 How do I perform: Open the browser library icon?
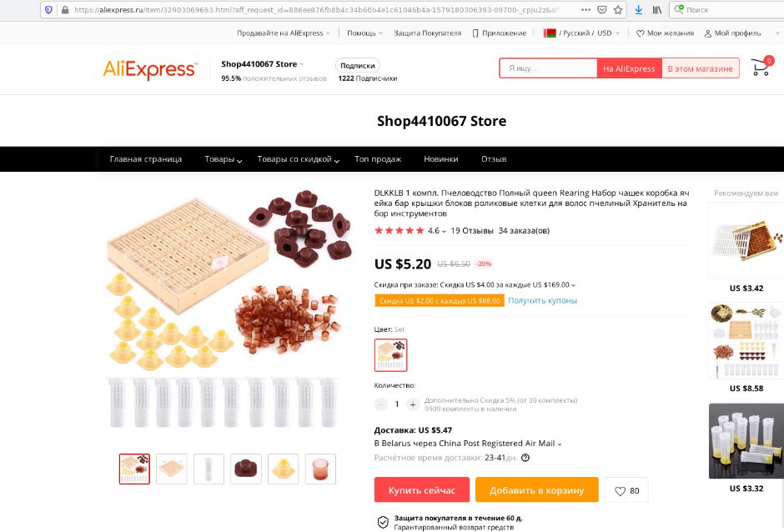(x=657, y=9)
